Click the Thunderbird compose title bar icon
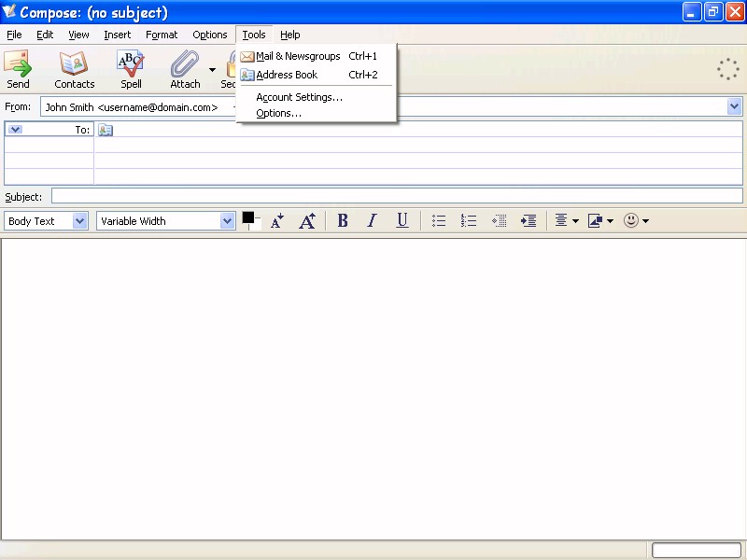This screenshot has width=747, height=560. (8, 11)
